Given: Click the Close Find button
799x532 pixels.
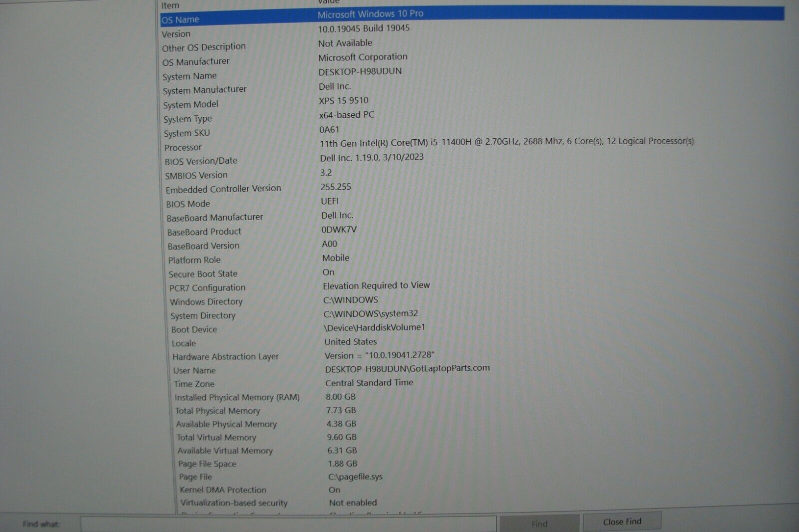Looking at the screenshot, I should tap(622, 522).
